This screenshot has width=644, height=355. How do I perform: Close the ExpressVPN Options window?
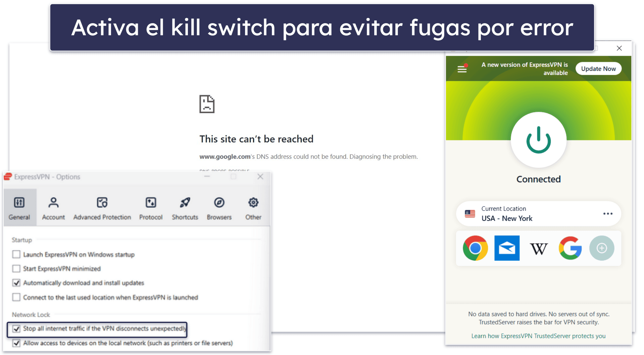pos(260,177)
